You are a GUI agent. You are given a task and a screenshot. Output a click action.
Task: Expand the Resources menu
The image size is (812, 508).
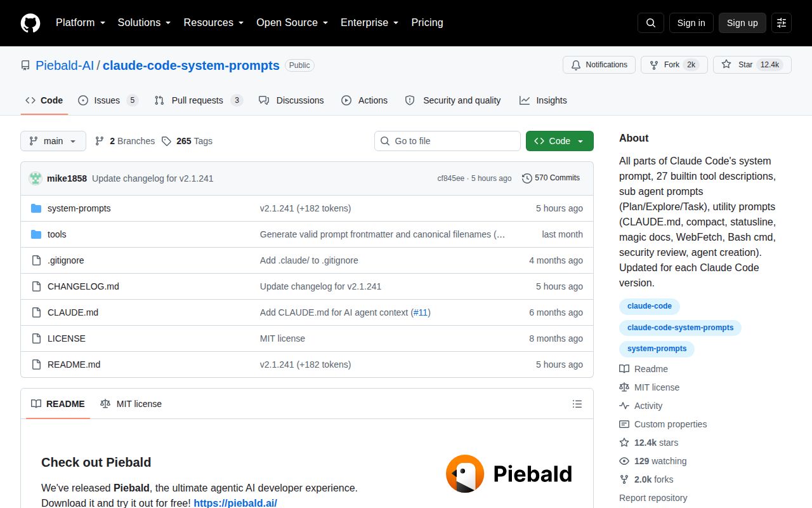click(x=214, y=23)
